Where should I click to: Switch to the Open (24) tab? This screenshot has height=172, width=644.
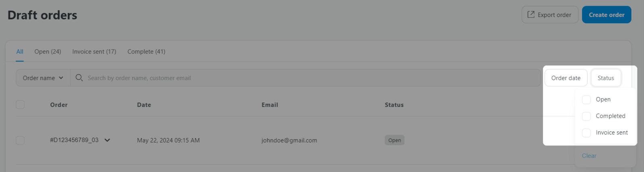coord(47,52)
